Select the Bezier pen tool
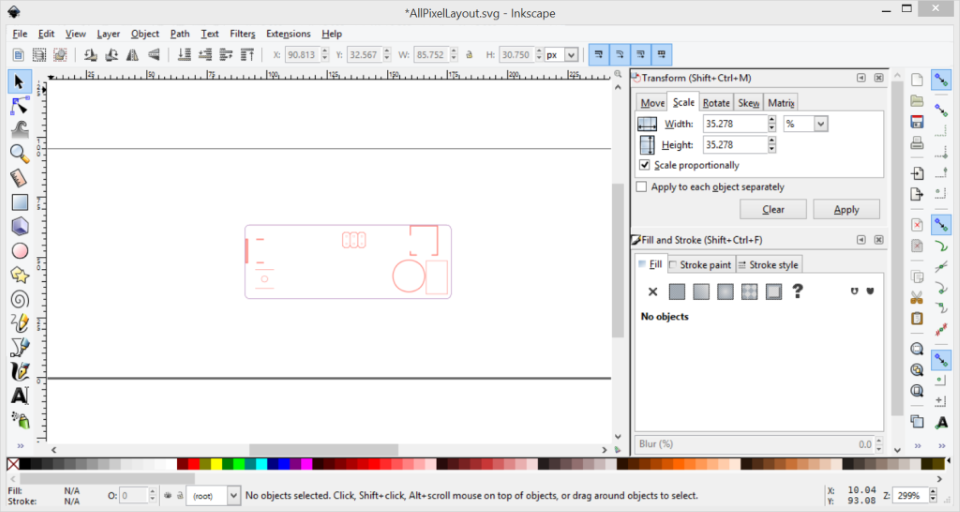This screenshot has width=960, height=512. coord(19,347)
